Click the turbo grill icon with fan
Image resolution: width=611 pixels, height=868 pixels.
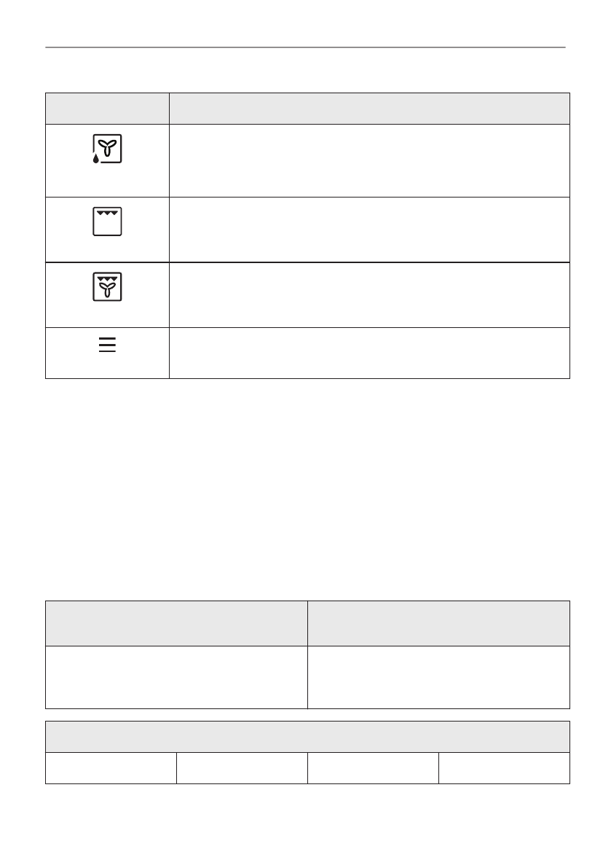[107, 286]
